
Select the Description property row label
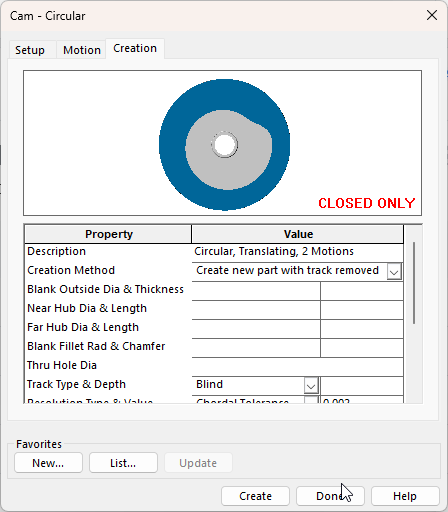(57, 251)
